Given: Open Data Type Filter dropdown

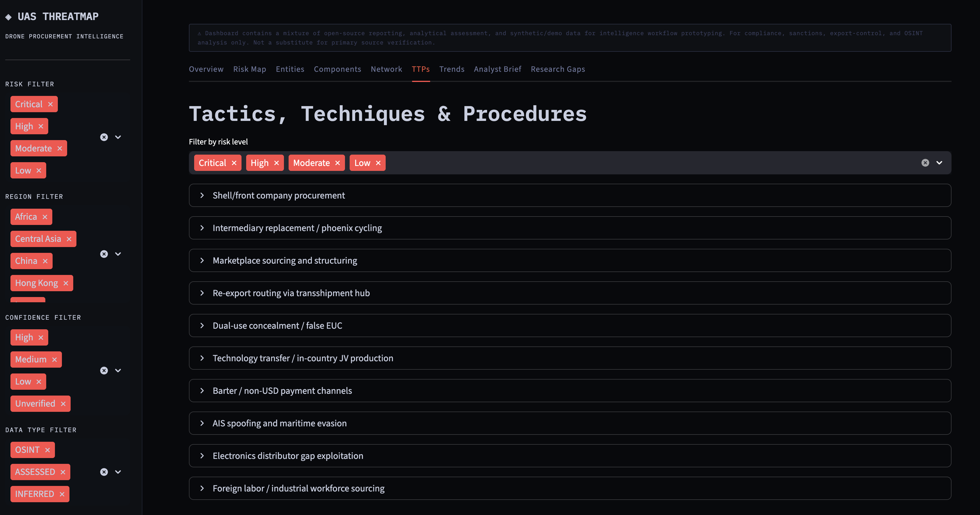Looking at the screenshot, I should pos(118,472).
